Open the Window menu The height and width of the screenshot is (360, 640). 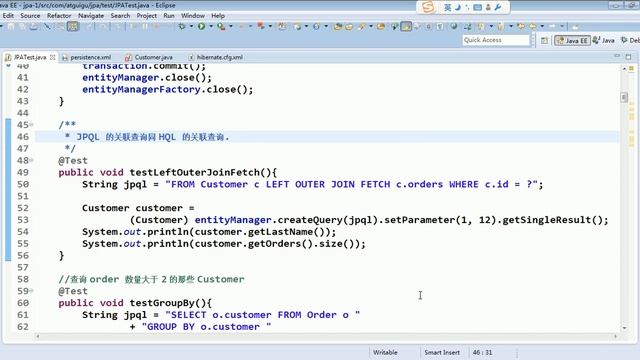[193, 16]
